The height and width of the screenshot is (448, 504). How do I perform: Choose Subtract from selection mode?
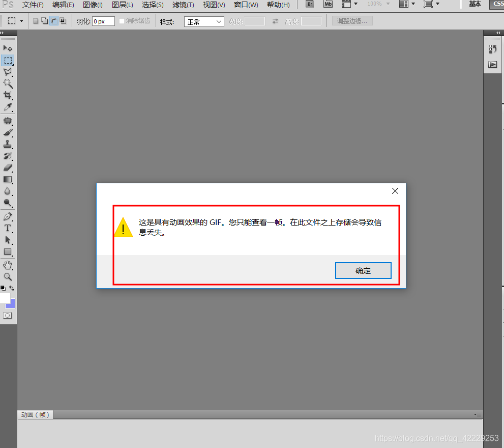(x=54, y=21)
